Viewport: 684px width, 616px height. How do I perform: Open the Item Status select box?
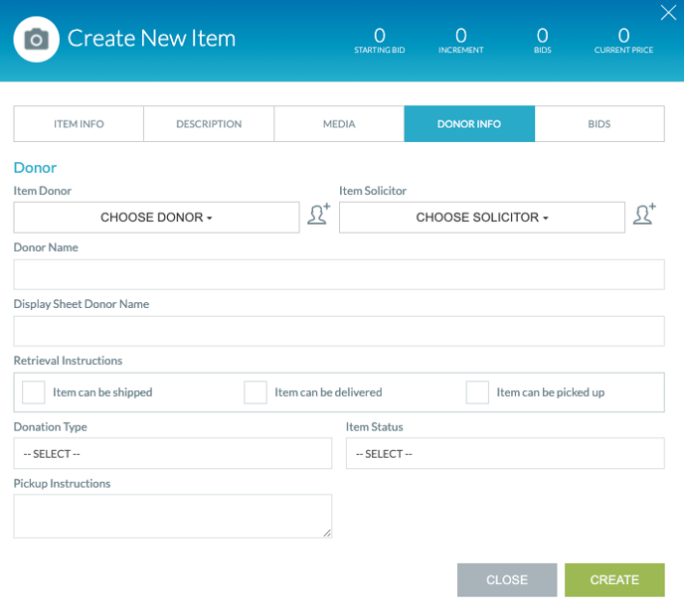point(505,453)
